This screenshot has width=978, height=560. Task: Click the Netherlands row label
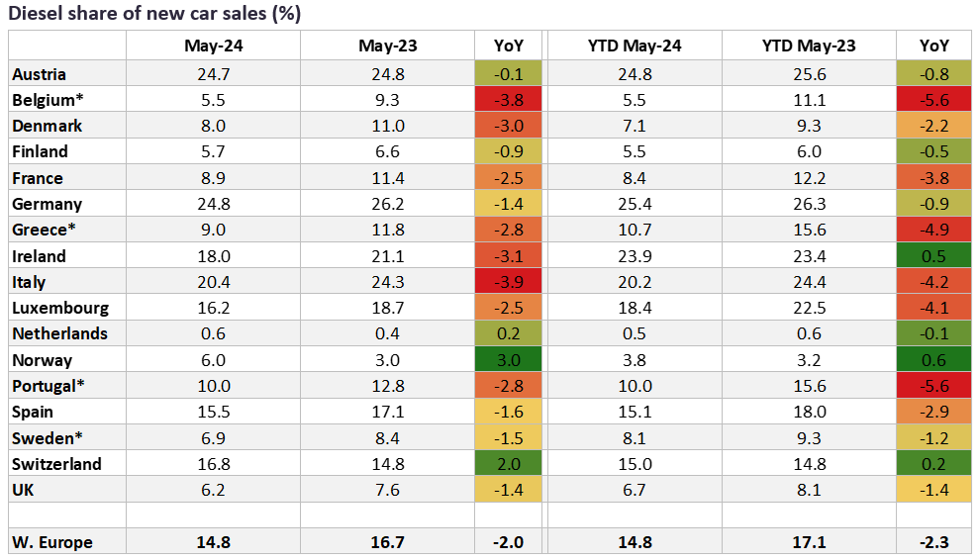pos(59,334)
